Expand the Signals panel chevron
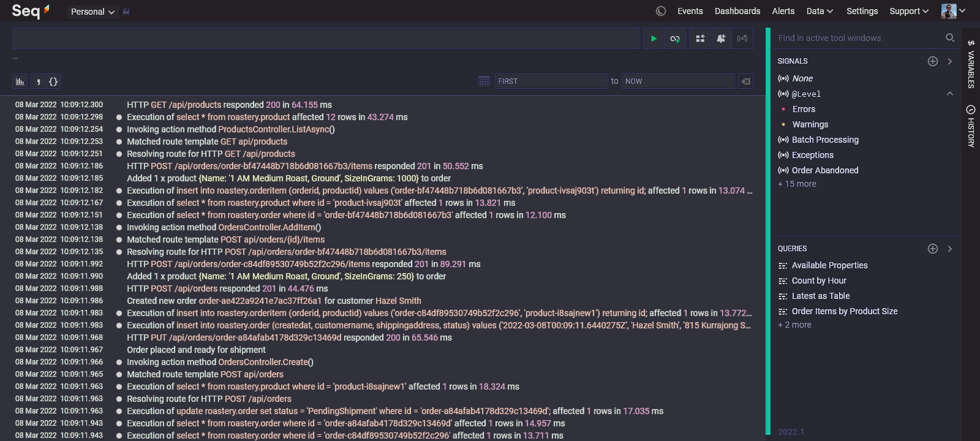This screenshot has width=980, height=441. pos(950,61)
